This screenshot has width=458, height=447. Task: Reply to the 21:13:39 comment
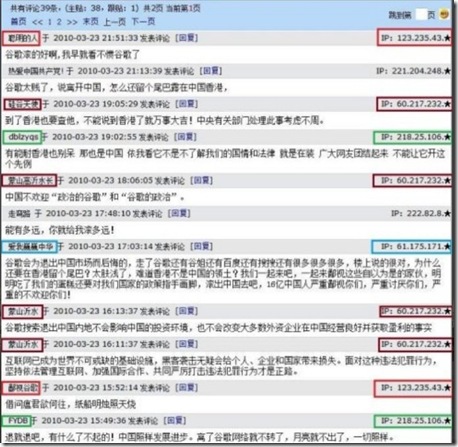tap(211, 71)
